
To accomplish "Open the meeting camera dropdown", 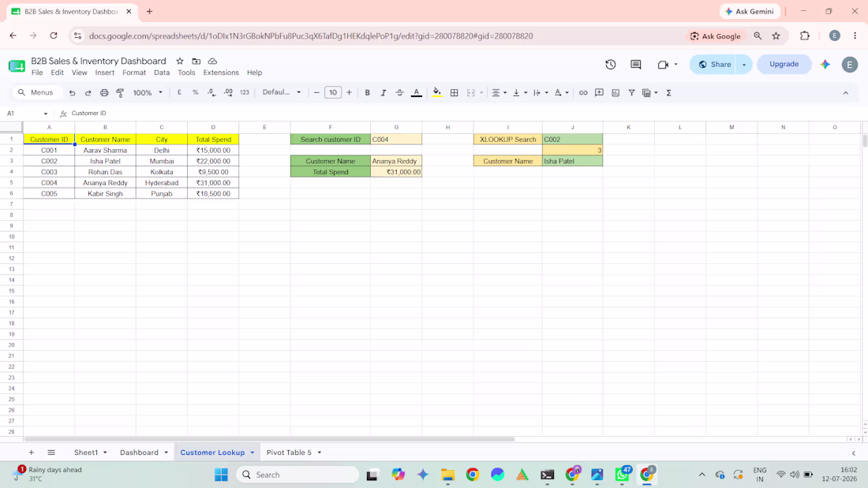I will 676,65.
